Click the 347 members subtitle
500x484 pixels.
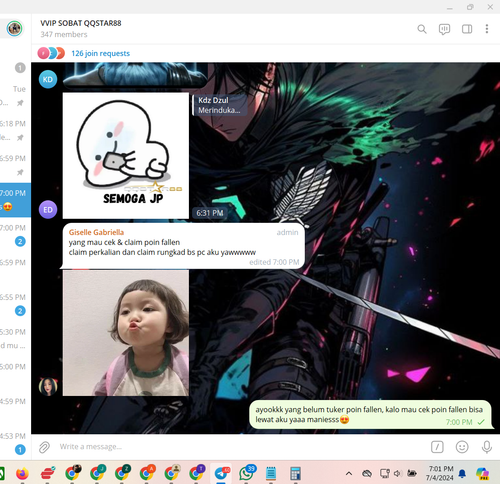coord(64,34)
